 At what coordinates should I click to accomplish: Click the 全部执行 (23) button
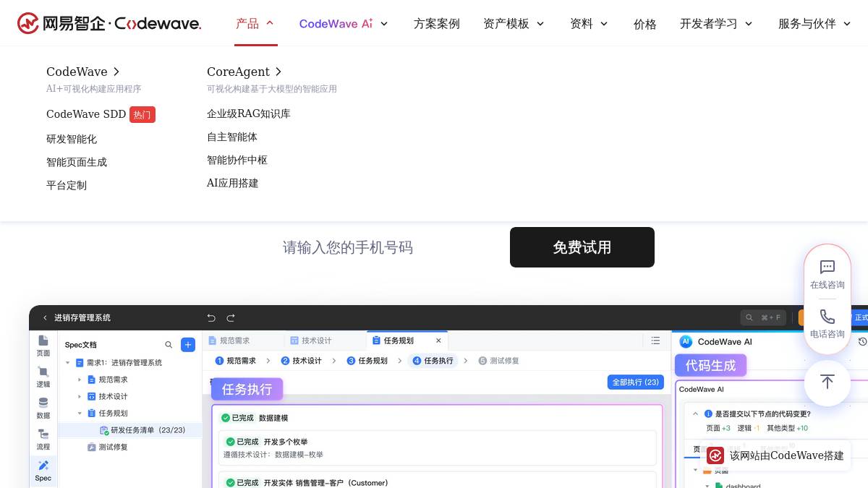click(x=636, y=382)
